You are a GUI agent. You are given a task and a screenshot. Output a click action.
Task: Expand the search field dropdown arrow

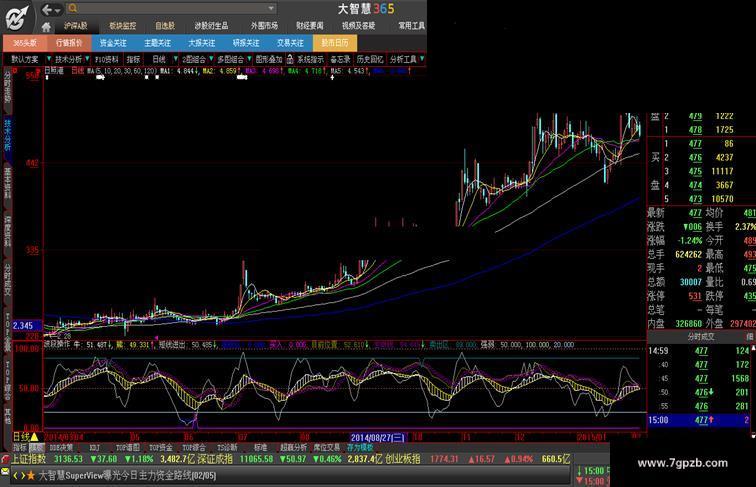coord(271,8)
